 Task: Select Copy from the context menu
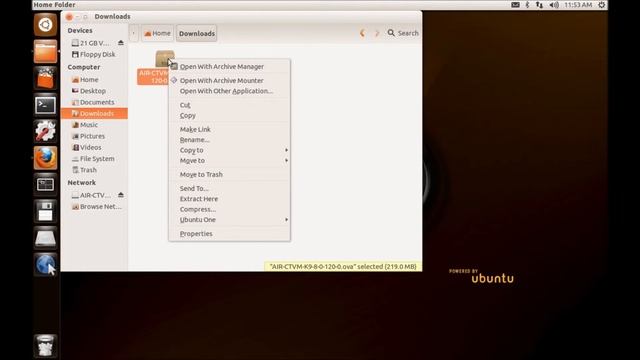click(x=229, y=116)
